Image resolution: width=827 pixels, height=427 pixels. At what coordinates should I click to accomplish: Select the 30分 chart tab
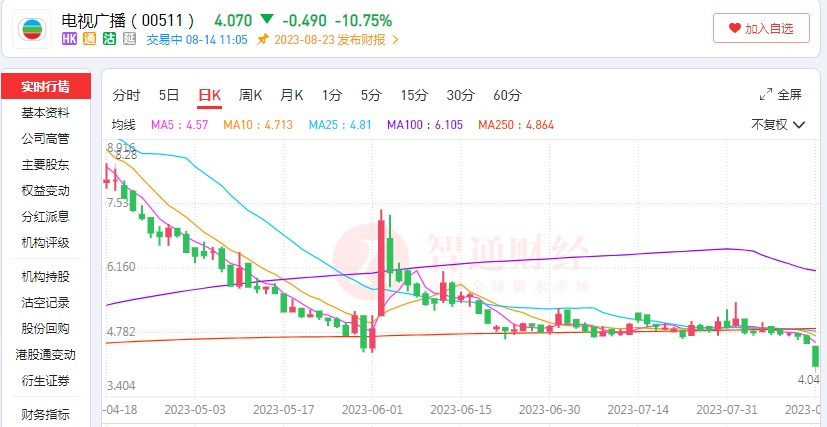(x=460, y=95)
